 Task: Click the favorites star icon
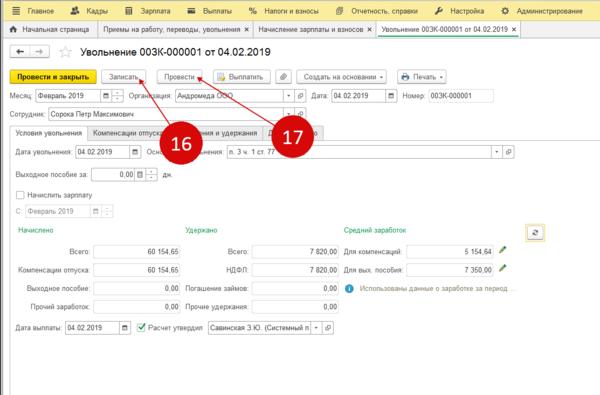(x=65, y=52)
